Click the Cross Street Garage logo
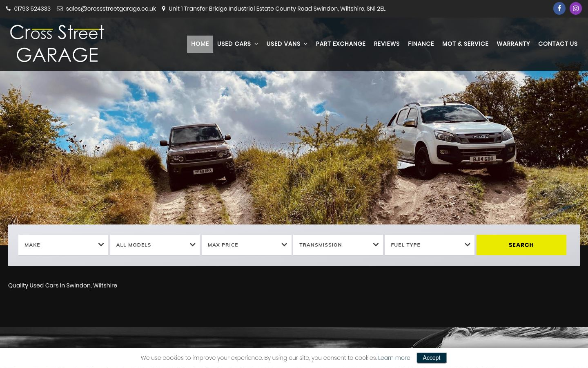 (x=57, y=43)
